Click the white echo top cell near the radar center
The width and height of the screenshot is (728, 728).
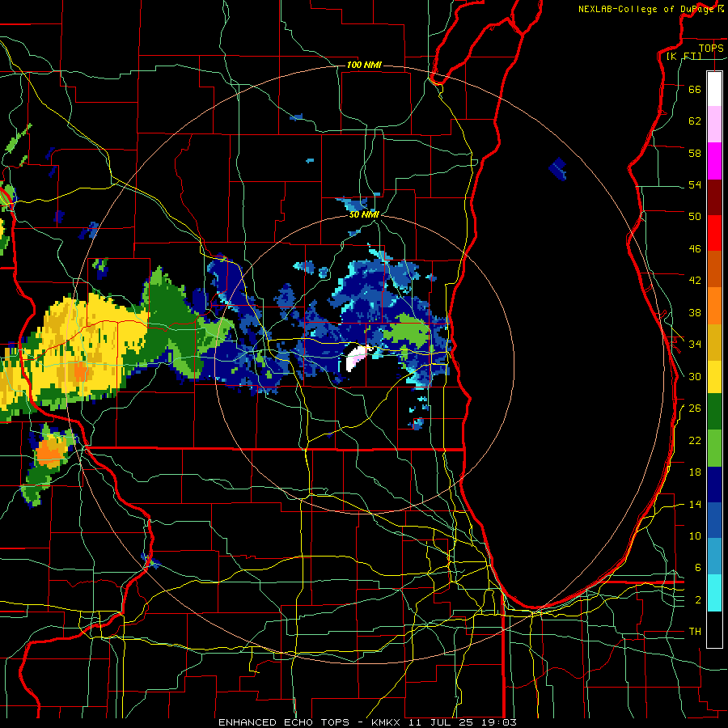(357, 358)
